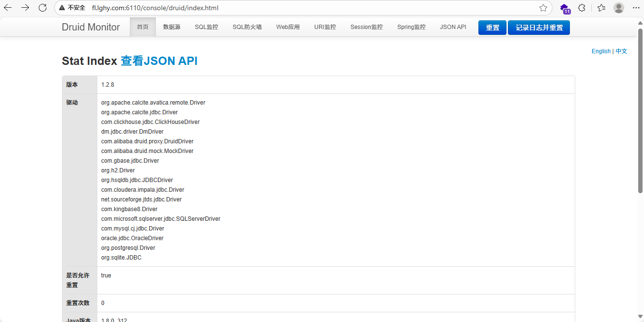Open the 查看JSON API link
This screenshot has height=322, width=644.
tap(159, 61)
